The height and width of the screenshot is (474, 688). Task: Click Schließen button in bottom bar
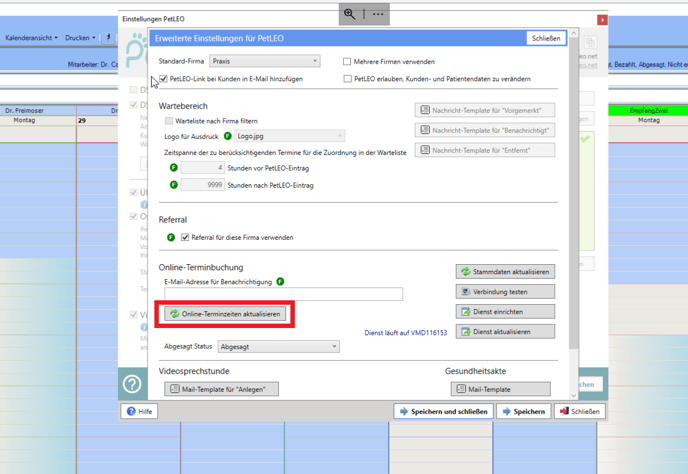(x=580, y=411)
